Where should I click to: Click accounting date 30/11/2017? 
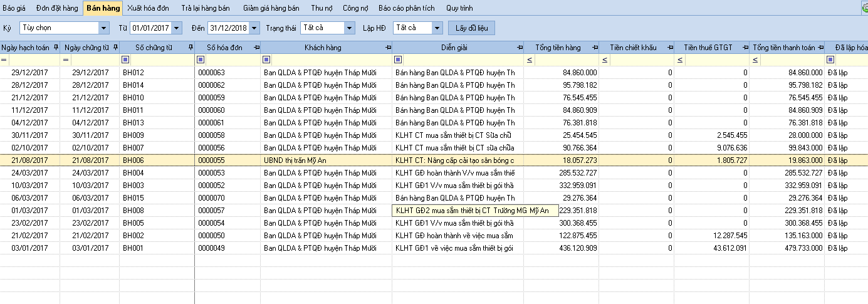[29, 135]
